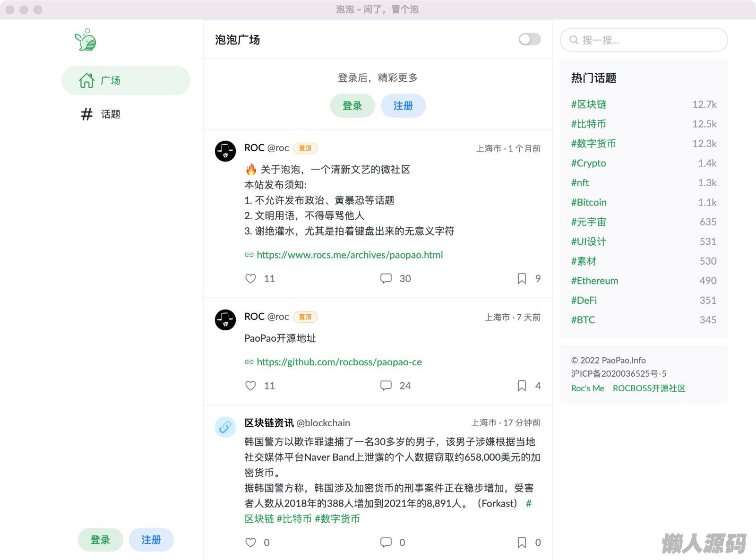Click the PaoPao leaf logo icon
The width and height of the screenshot is (756, 560).
[x=86, y=40]
